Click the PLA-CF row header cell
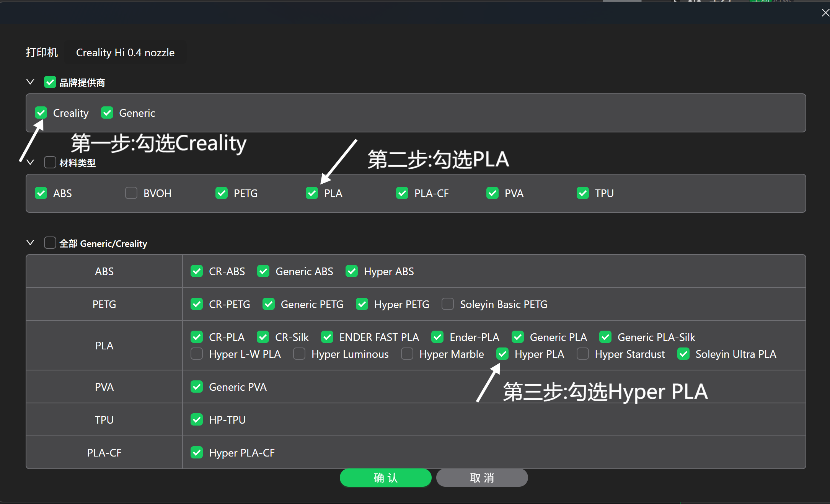830x504 pixels. point(104,453)
